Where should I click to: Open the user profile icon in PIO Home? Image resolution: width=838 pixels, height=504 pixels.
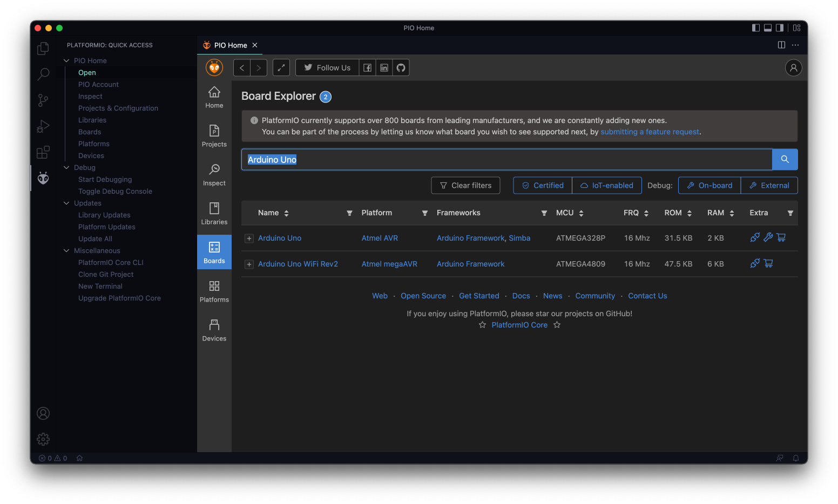pyautogui.click(x=793, y=67)
